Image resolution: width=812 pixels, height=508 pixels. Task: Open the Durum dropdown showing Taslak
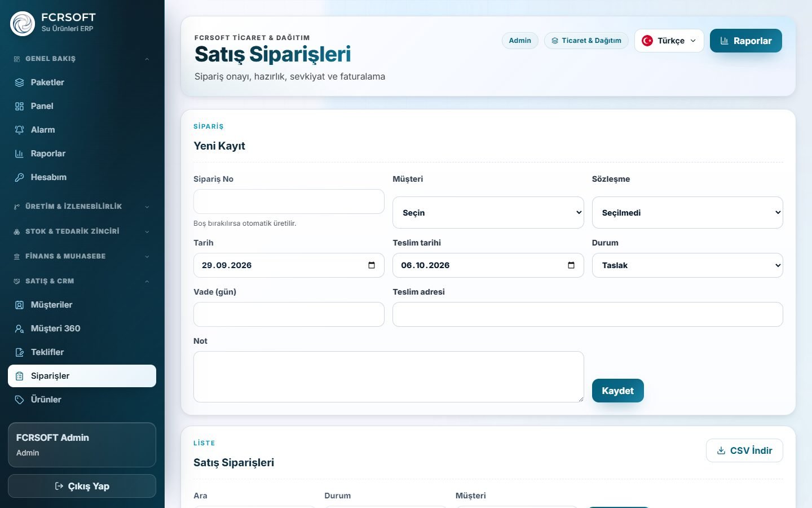[687, 265]
